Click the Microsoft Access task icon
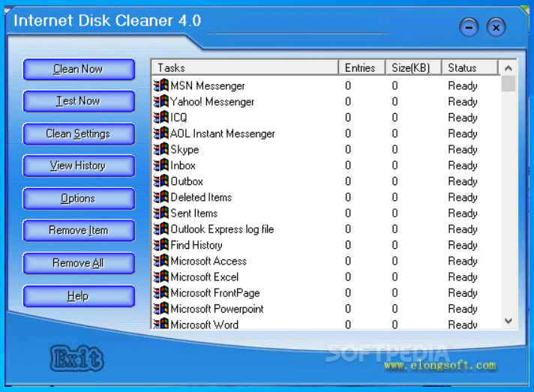This screenshot has width=534, height=392. point(161,261)
